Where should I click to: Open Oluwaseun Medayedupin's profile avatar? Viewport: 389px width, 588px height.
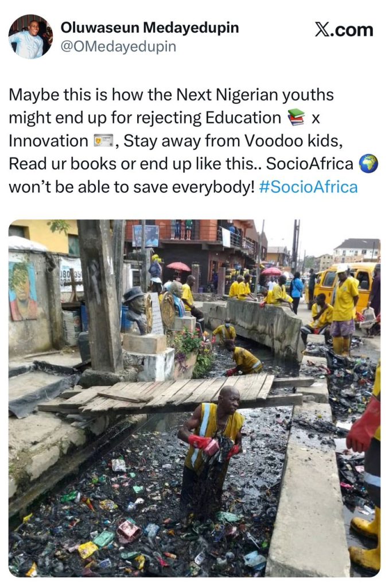31,37
